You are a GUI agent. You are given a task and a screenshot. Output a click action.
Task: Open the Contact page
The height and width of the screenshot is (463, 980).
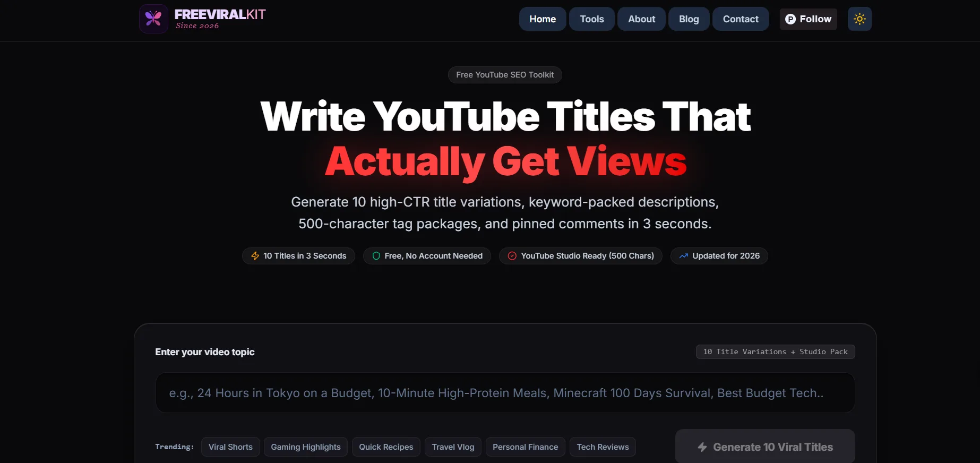tap(741, 19)
